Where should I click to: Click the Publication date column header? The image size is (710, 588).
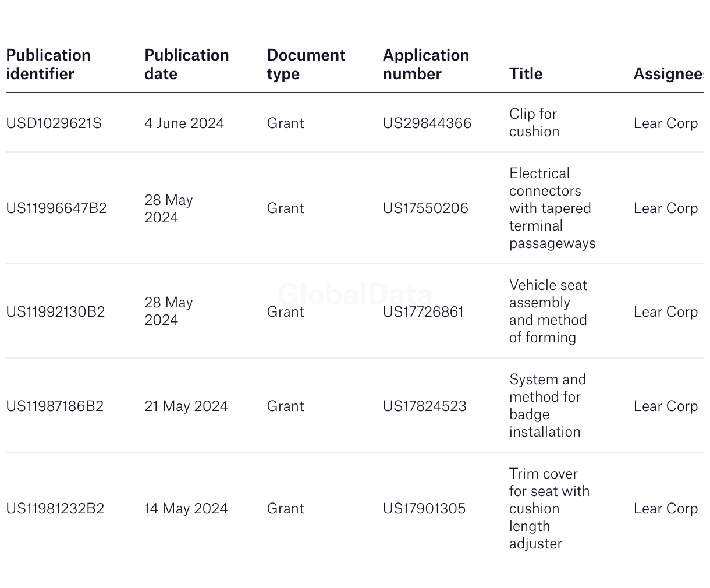(x=186, y=65)
